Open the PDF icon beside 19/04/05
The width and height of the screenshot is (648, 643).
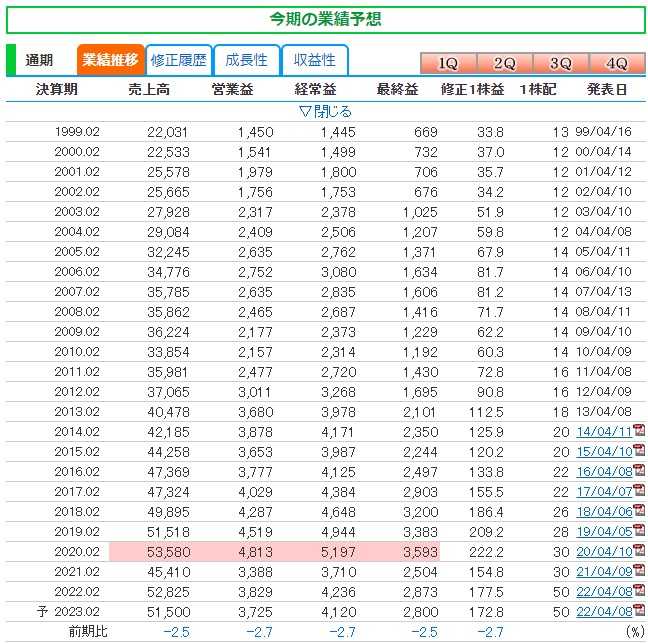pos(638,531)
